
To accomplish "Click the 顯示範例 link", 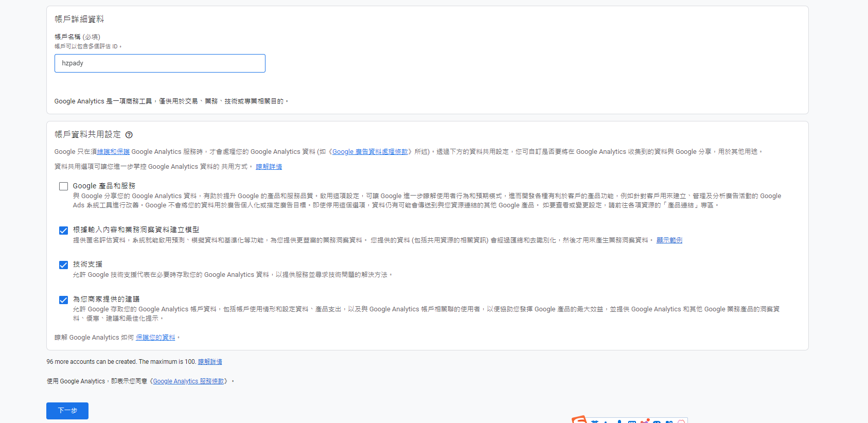I will pos(669,240).
